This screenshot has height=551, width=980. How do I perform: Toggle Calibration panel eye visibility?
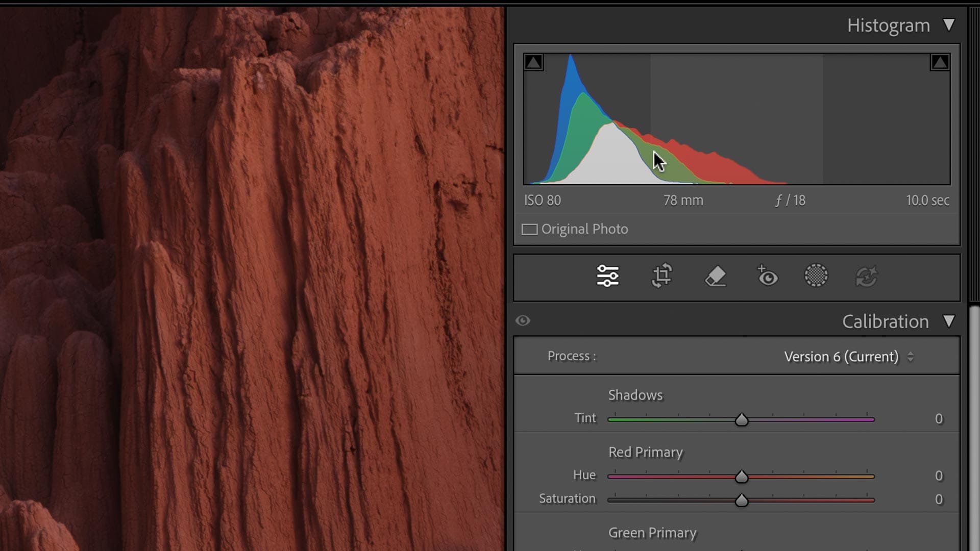523,320
